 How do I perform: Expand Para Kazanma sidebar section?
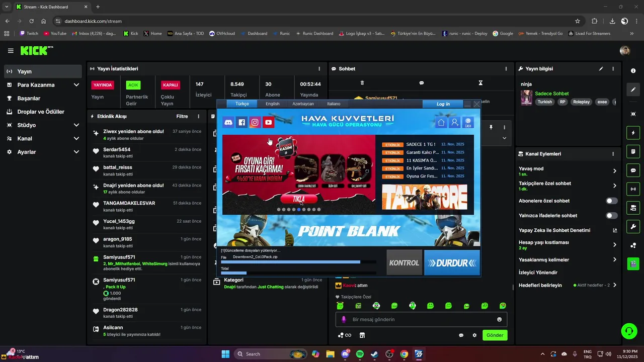tap(76, 85)
